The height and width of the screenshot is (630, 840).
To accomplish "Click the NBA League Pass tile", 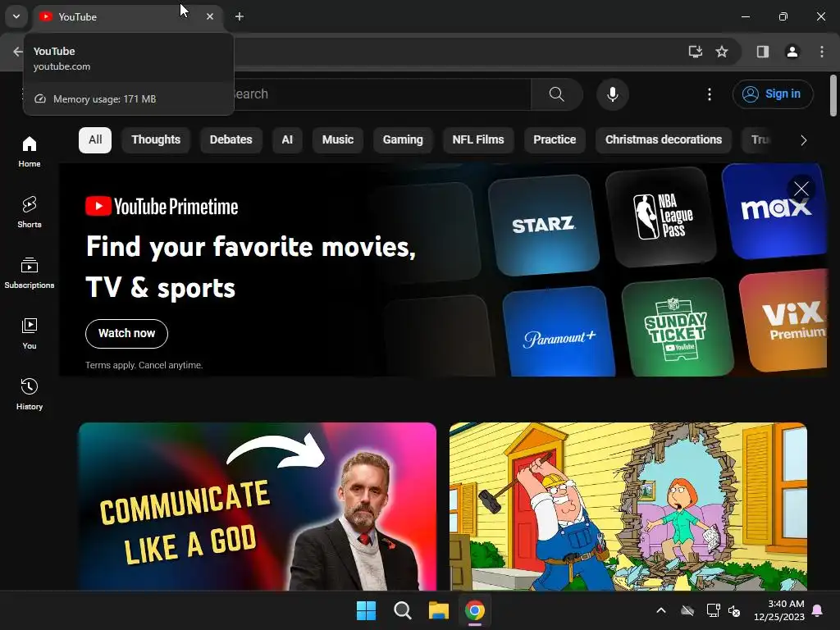I will pyautogui.click(x=662, y=216).
